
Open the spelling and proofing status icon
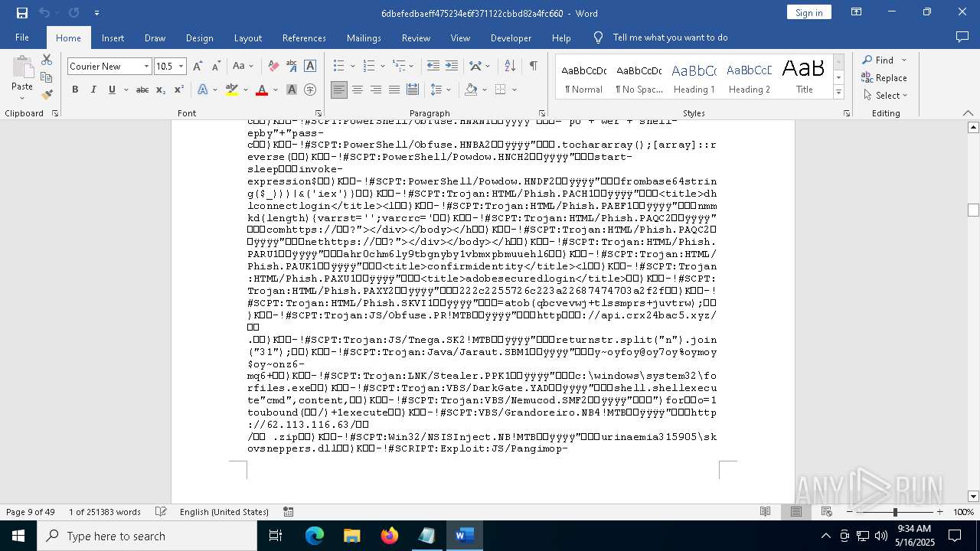click(x=161, y=512)
